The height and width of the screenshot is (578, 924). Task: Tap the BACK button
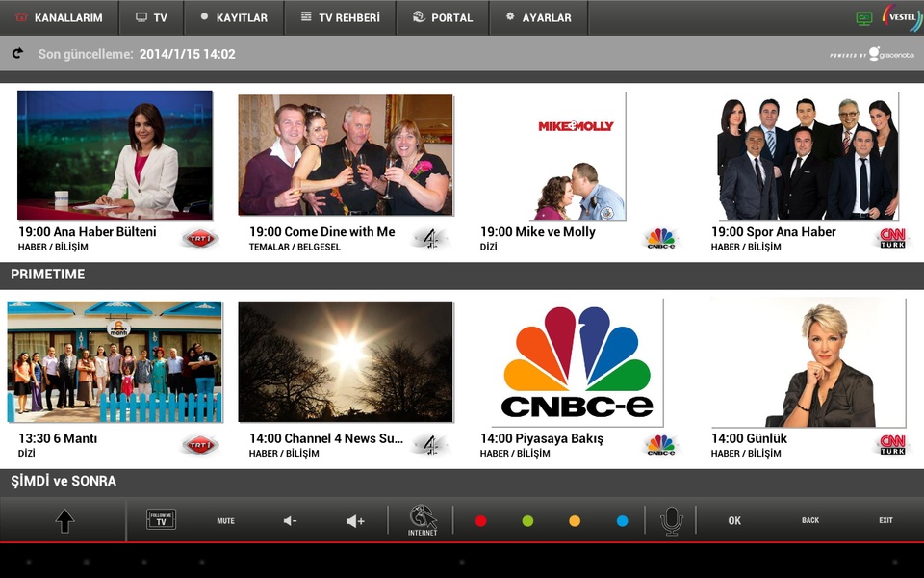(810, 520)
